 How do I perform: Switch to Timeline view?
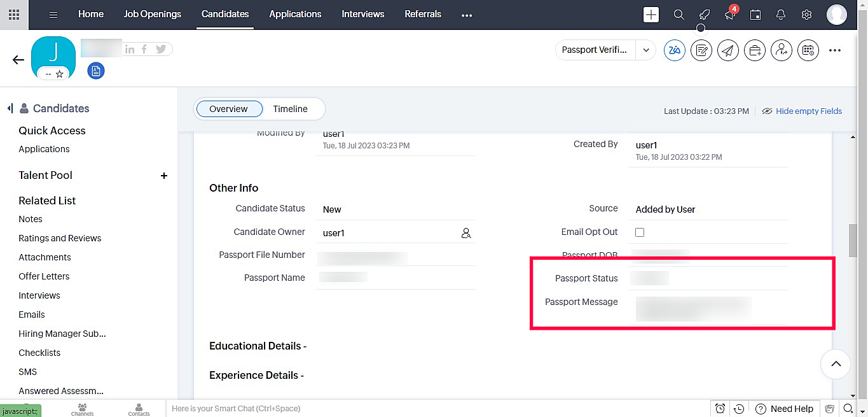pos(291,109)
